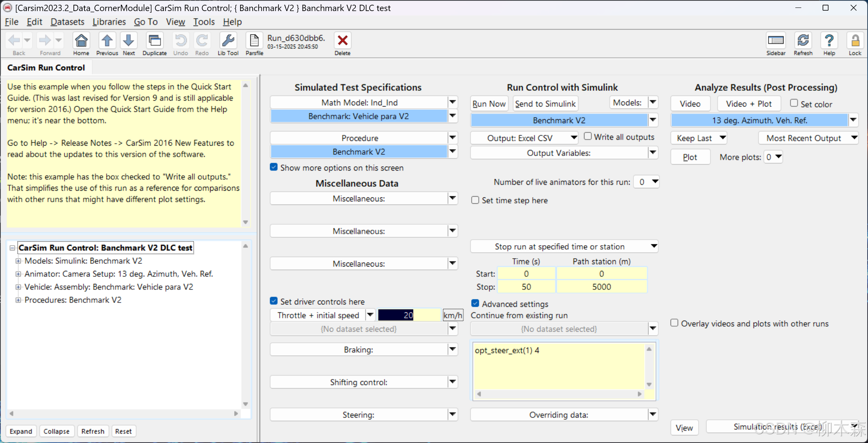This screenshot has height=443, width=868.
Task: Click the Lock padlock icon
Action: pyautogui.click(x=855, y=41)
